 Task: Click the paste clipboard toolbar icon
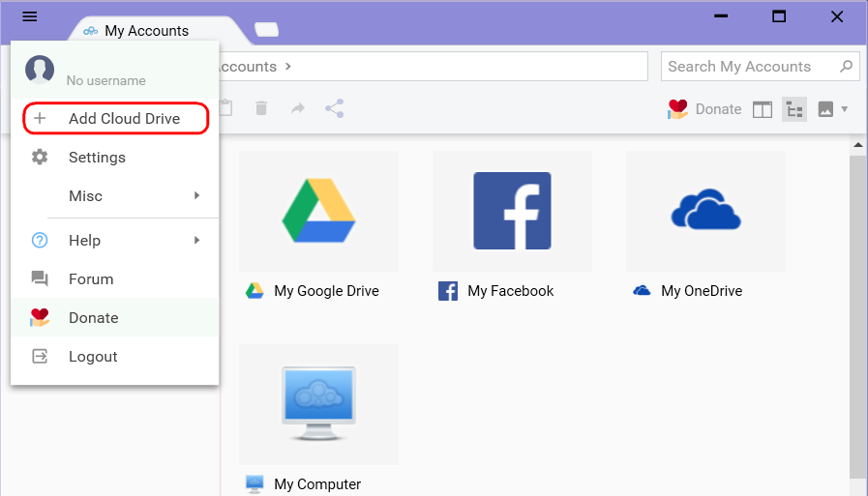pyautogui.click(x=225, y=108)
